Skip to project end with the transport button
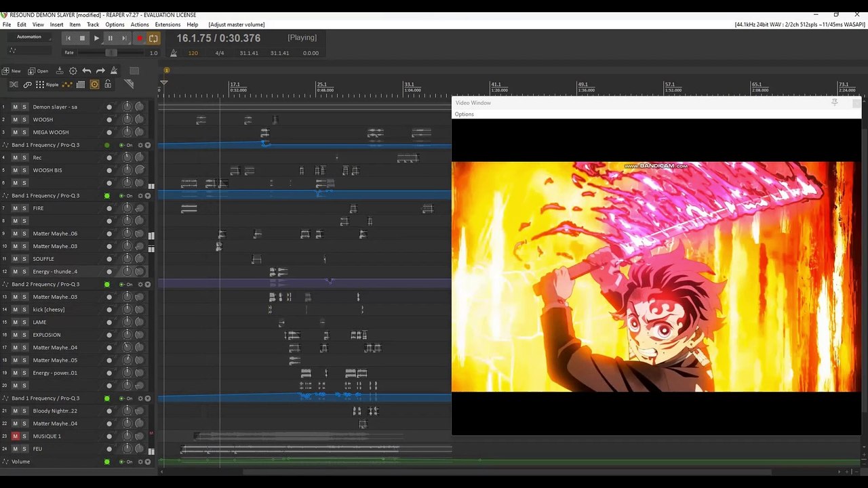This screenshot has height=488, width=868. [x=125, y=39]
